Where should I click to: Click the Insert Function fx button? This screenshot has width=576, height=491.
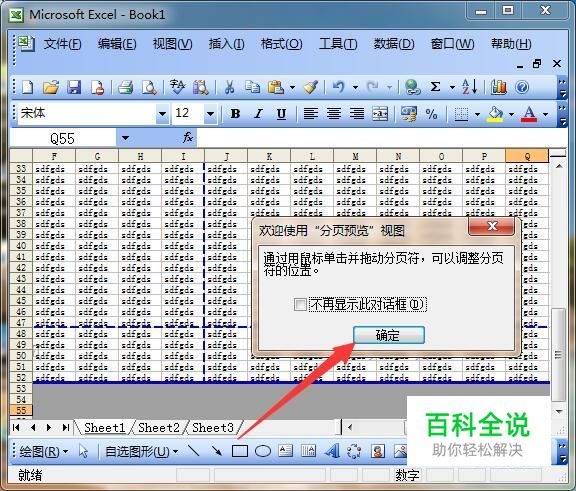pyautogui.click(x=188, y=138)
